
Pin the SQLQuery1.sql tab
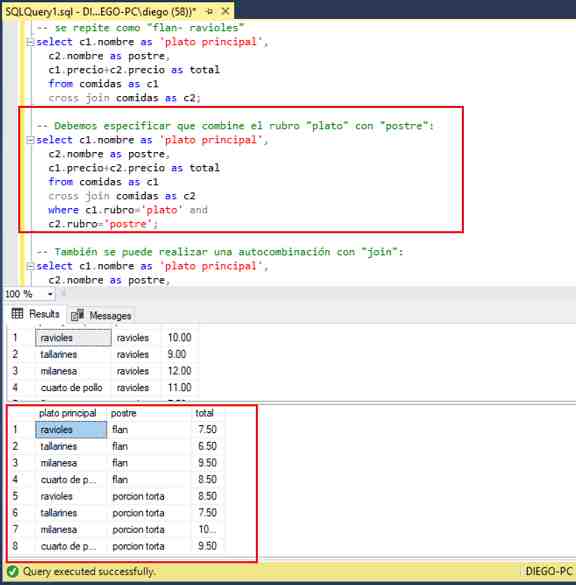pyautogui.click(x=210, y=12)
